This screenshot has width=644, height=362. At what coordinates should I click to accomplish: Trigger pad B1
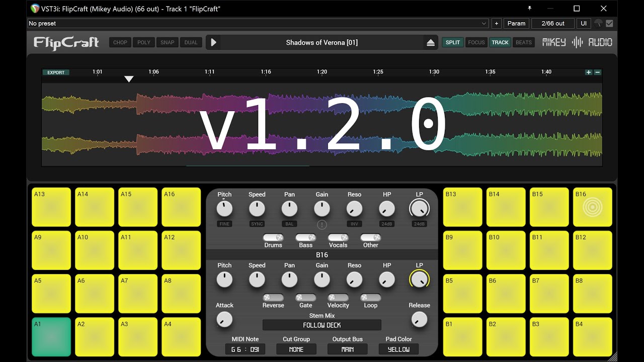(x=463, y=337)
